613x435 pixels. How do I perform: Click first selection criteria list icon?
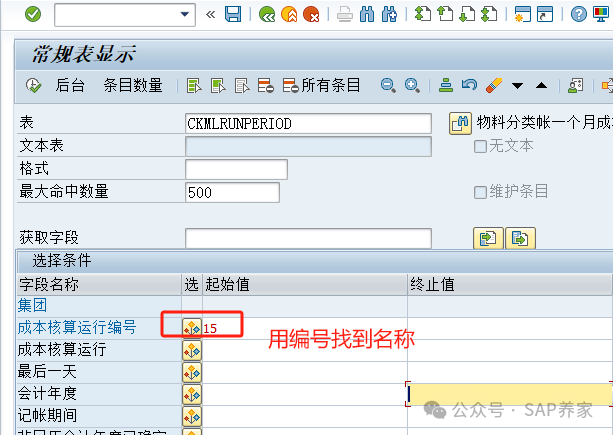pos(194,85)
